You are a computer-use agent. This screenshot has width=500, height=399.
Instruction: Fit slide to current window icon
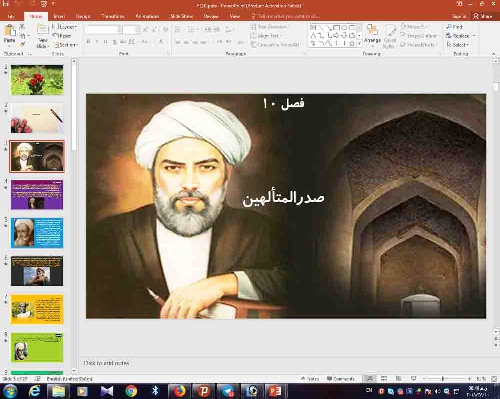click(494, 379)
